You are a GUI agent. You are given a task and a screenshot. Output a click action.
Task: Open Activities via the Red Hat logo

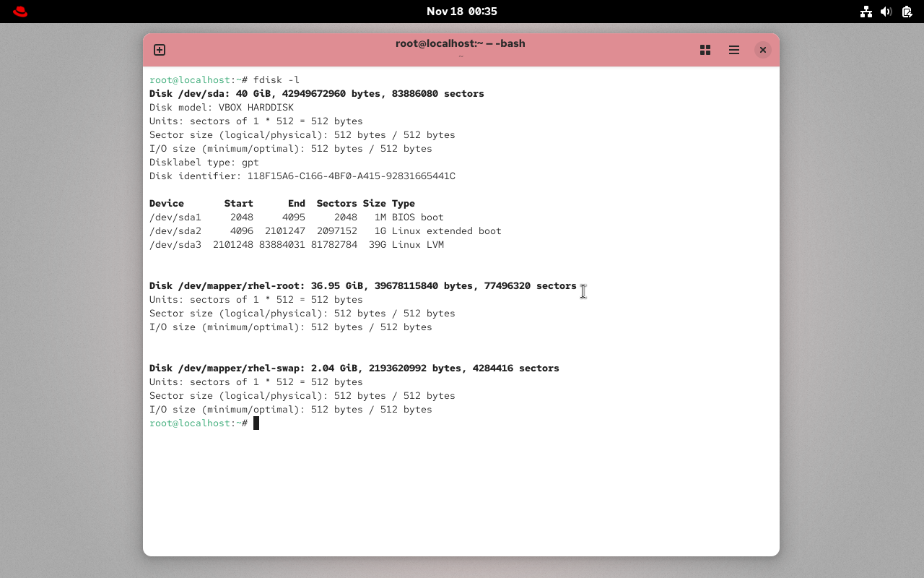[x=20, y=12]
